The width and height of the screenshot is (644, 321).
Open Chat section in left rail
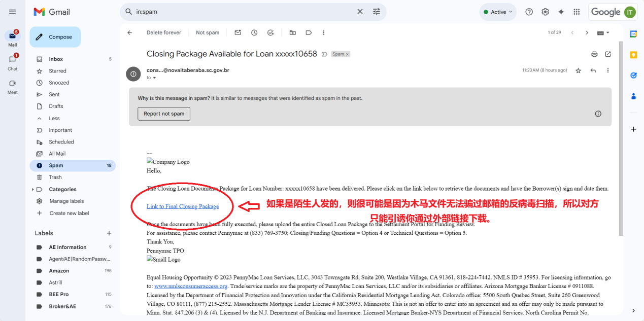[x=13, y=63]
